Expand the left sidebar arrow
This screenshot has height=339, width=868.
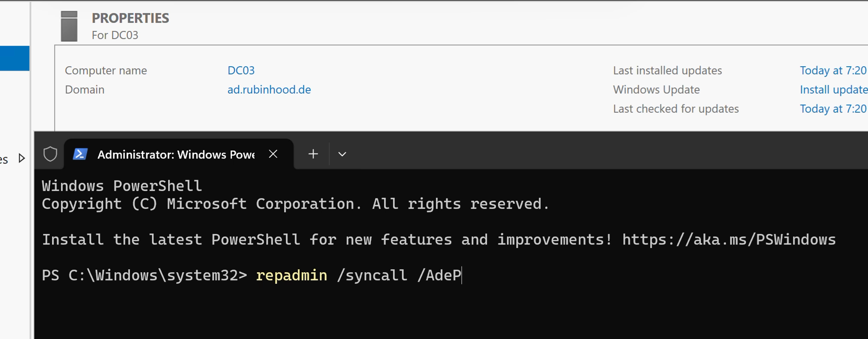(21, 158)
